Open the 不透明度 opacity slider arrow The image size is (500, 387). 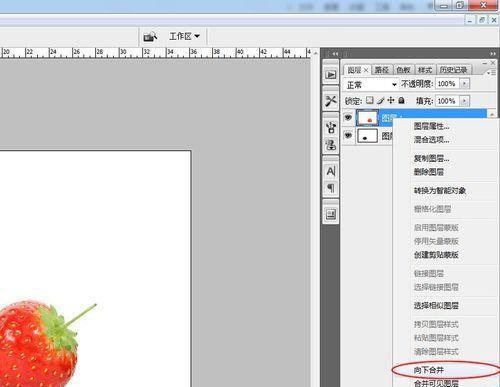tap(465, 84)
